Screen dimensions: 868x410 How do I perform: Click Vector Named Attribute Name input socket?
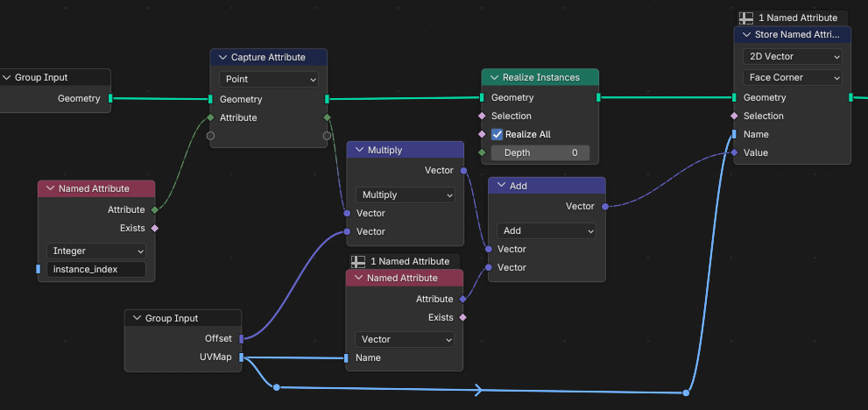pyautogui.click(x=347, y=358)
